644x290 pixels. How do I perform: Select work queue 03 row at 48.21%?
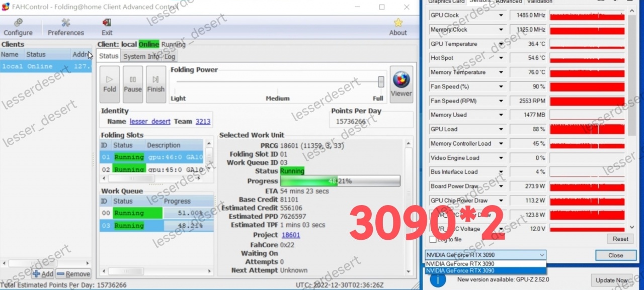(156, 226)
